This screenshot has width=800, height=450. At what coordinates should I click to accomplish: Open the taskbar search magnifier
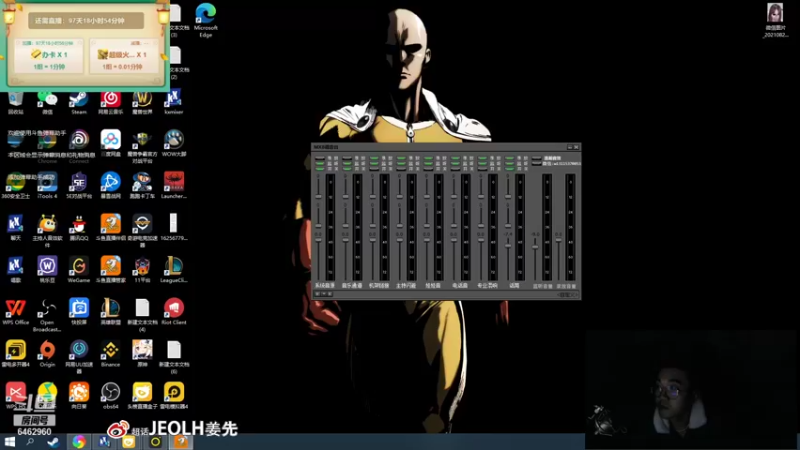(x=30, y=442)
